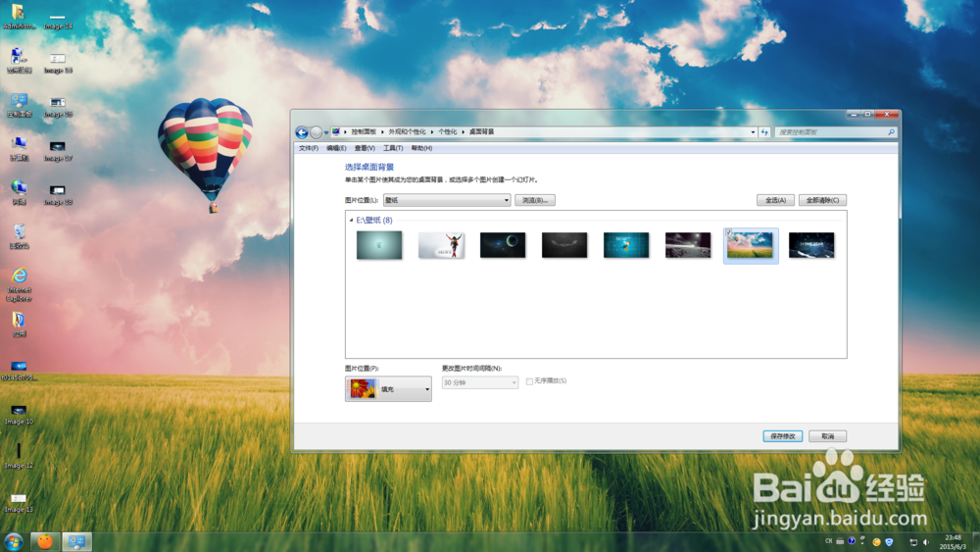Click the network tray icon
The width and height of the screenshot is (980, 552).
pyautogui.click(x=913, y=542)
